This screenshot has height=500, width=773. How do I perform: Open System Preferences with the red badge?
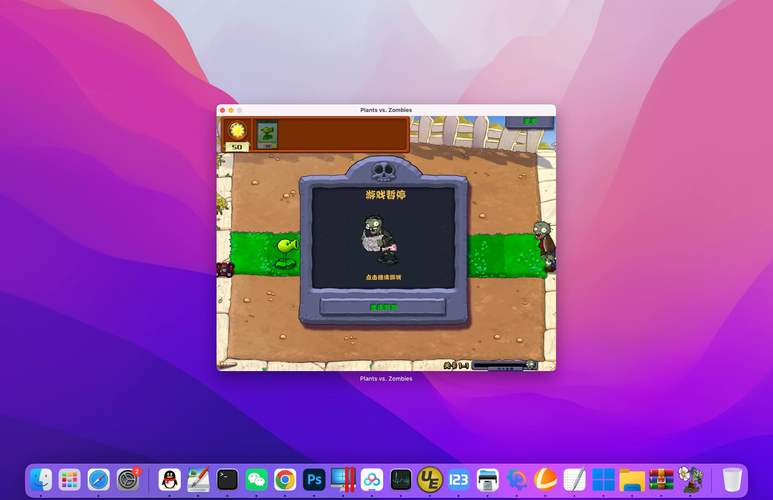(128, 479)
